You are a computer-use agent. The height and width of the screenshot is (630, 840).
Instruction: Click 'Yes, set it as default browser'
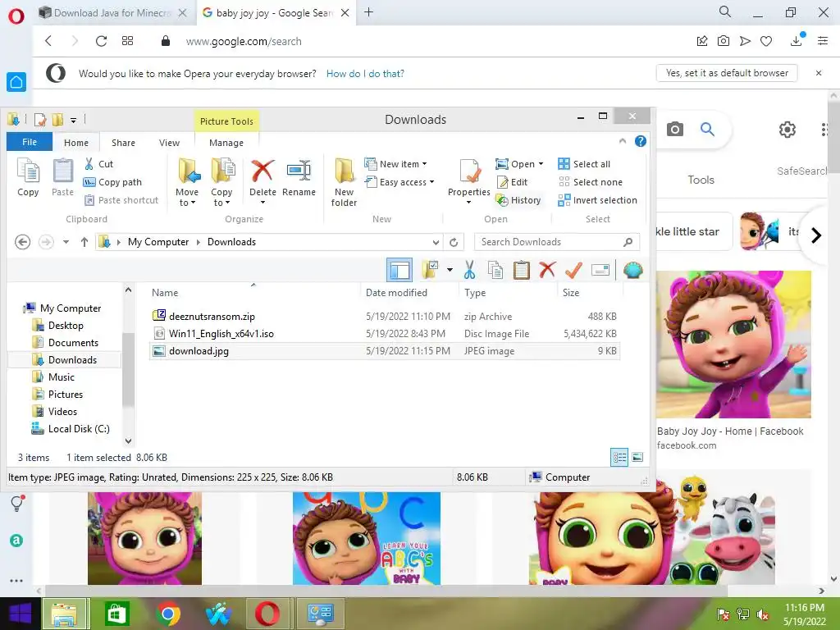point(727,73)
